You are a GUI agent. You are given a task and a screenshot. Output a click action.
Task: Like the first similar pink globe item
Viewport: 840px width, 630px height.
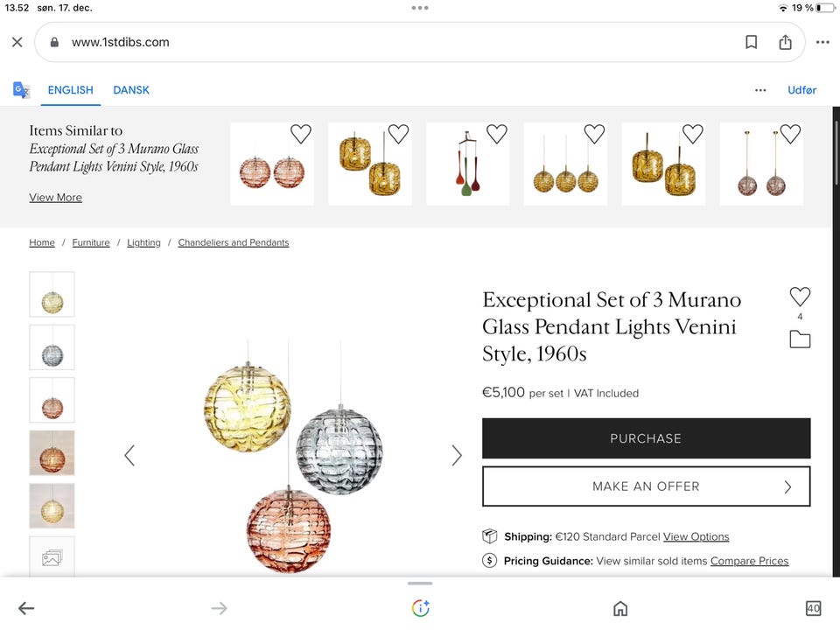point(301,134)
